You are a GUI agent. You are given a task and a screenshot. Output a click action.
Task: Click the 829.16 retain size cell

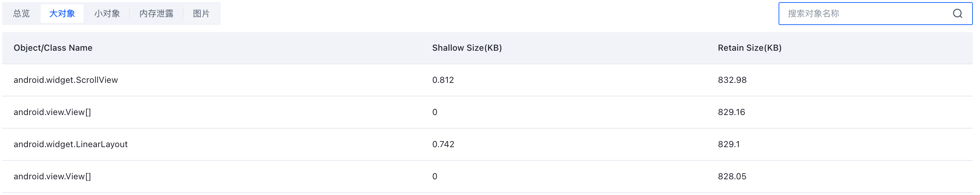point(731,112)
